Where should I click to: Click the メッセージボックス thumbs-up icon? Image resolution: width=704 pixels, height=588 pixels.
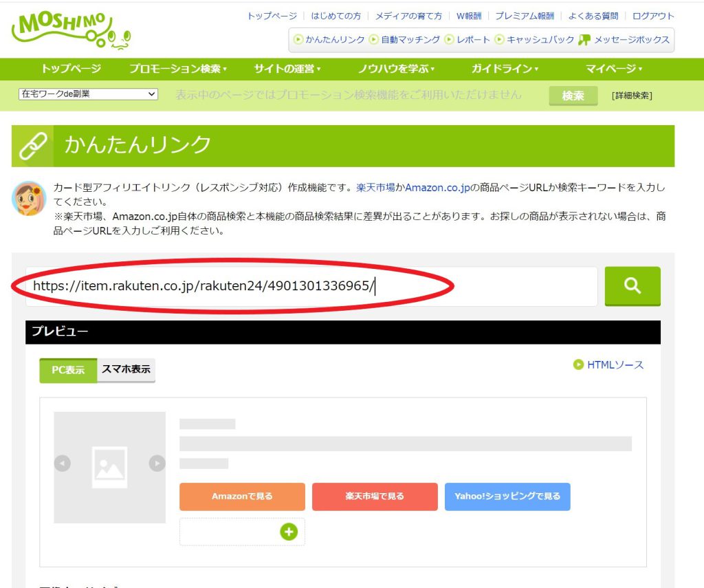tap(584, 40)
